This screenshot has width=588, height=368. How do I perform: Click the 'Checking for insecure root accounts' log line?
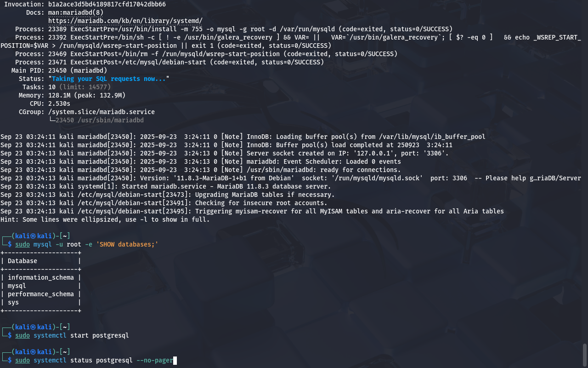[x=261, y=203]
